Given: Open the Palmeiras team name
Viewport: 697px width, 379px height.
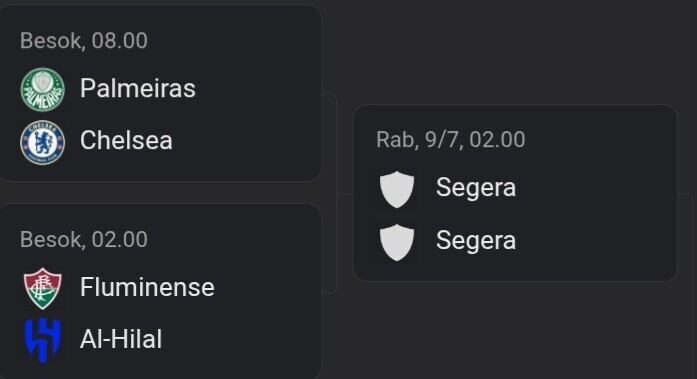Looking at the screenshot, I should (138, 88).
